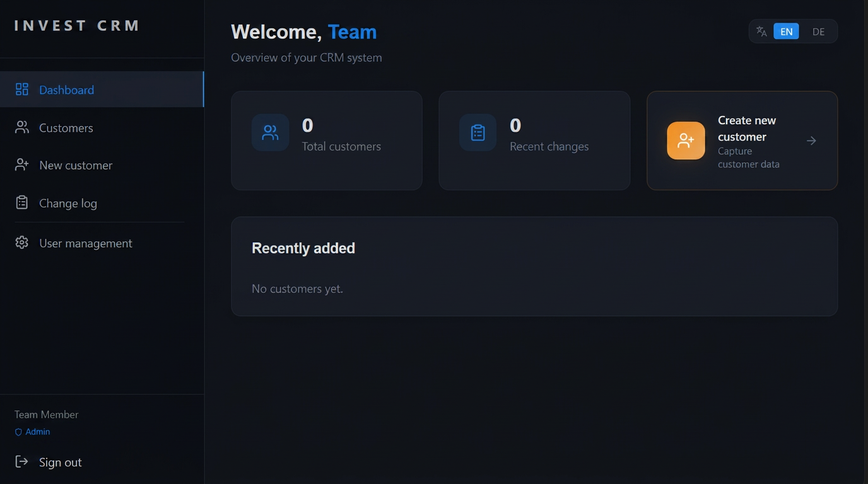
Task: Go to New customer page
Action: click(x=102, y=165)
